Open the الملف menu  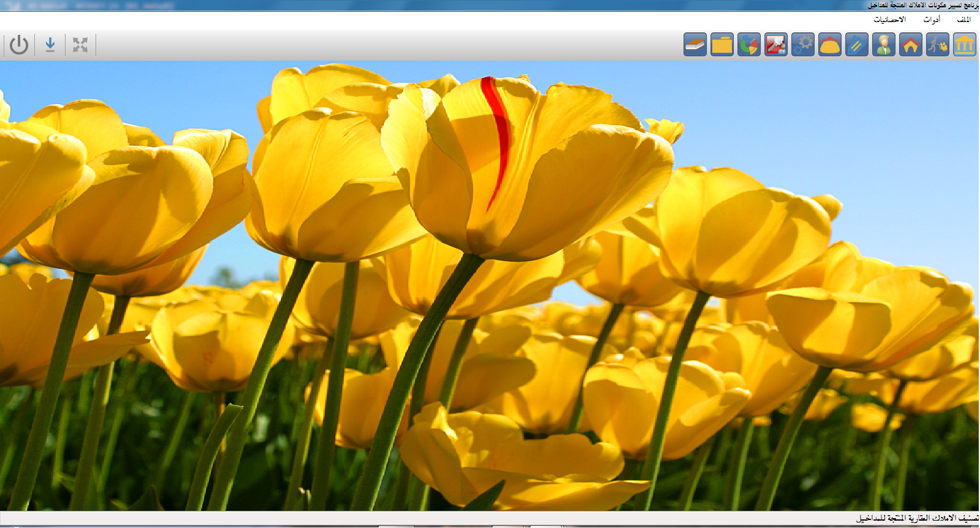point(963,20)
